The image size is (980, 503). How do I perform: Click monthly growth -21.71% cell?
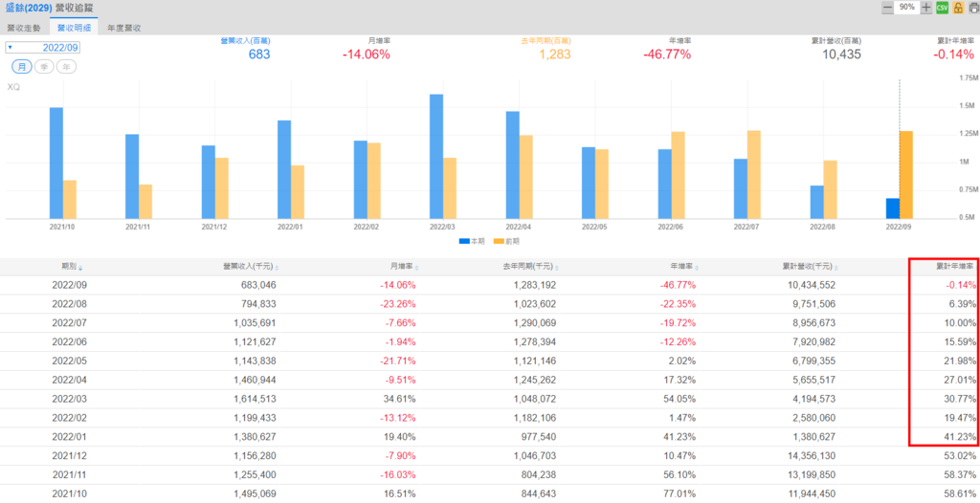click(398, 361)
